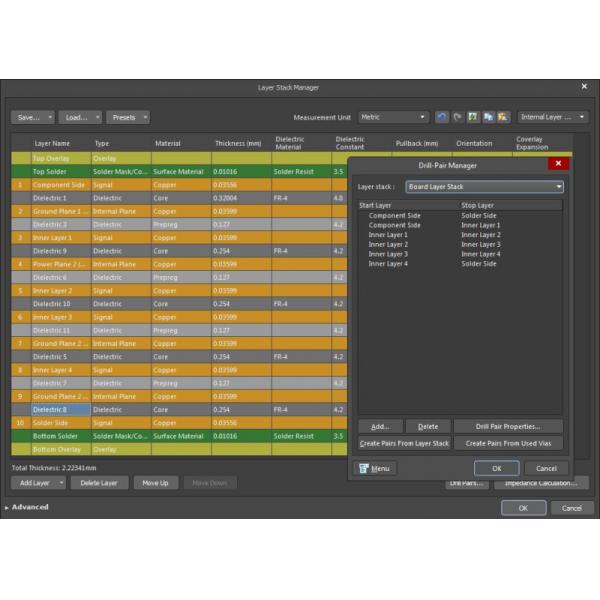Image resolution: width=600 pixels, height=600 pixels.
Task: Click the blue copy-style toolbar icon
Action: point(488,117)
